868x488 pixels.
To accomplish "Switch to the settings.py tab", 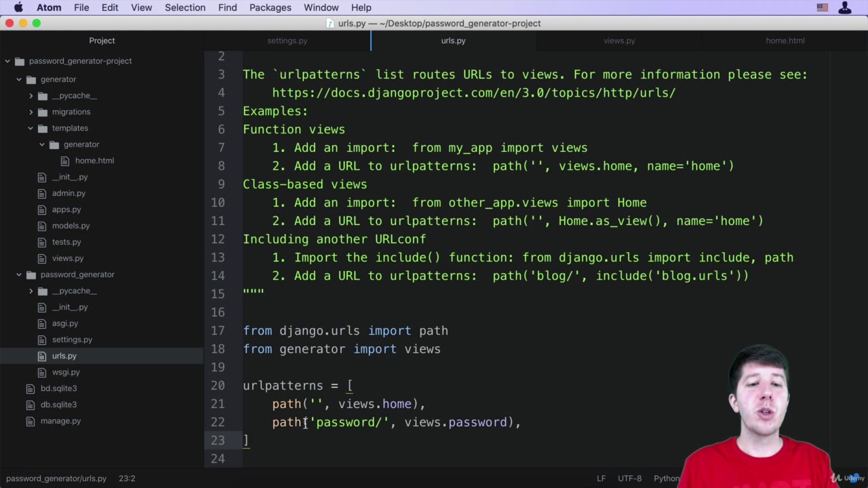I will point(288,41).
